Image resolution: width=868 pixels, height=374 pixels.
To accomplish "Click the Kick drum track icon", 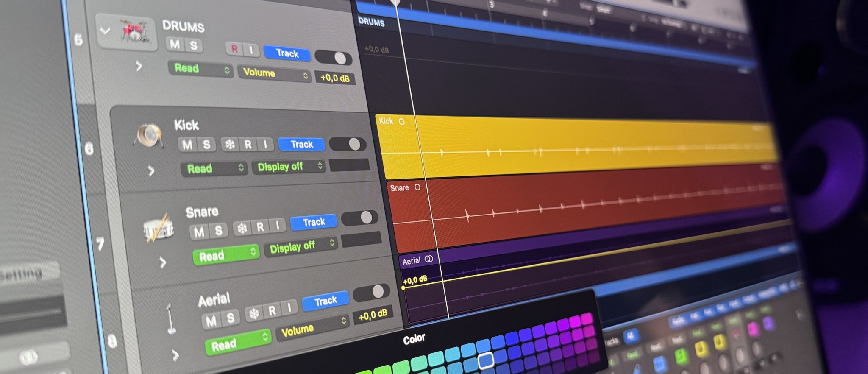I will point(148,136).
